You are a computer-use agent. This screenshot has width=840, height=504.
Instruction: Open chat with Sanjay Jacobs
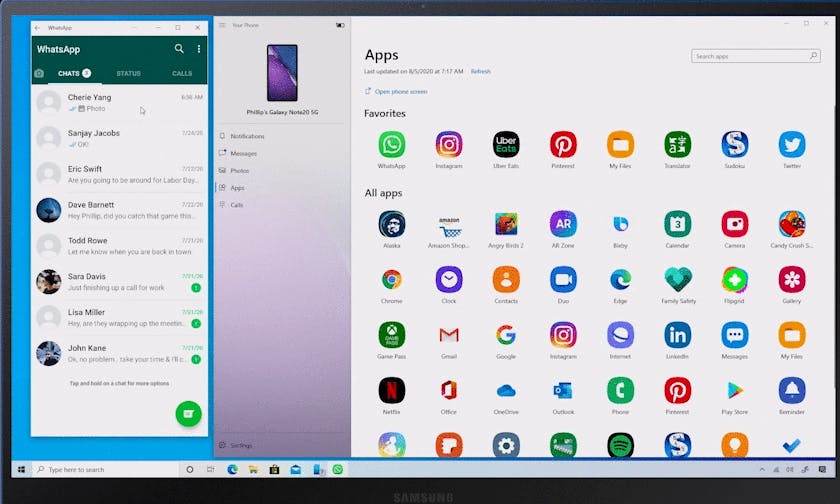point(119,138)
